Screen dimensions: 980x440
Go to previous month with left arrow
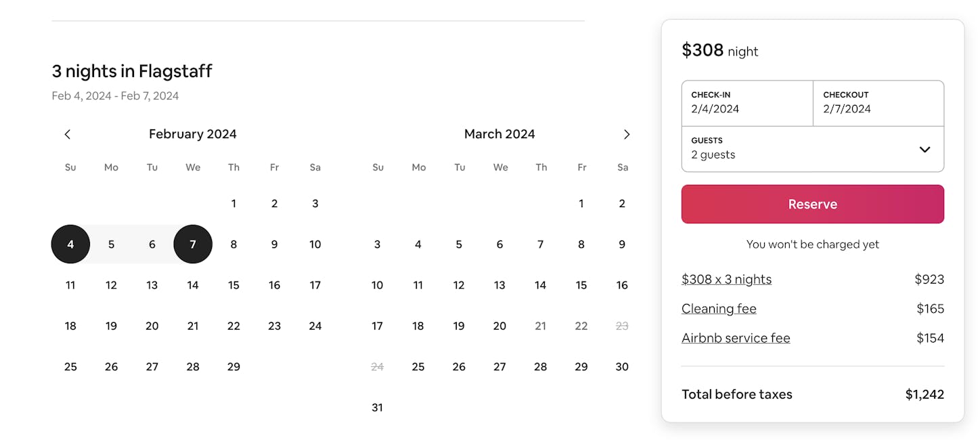tap(68, 134)
